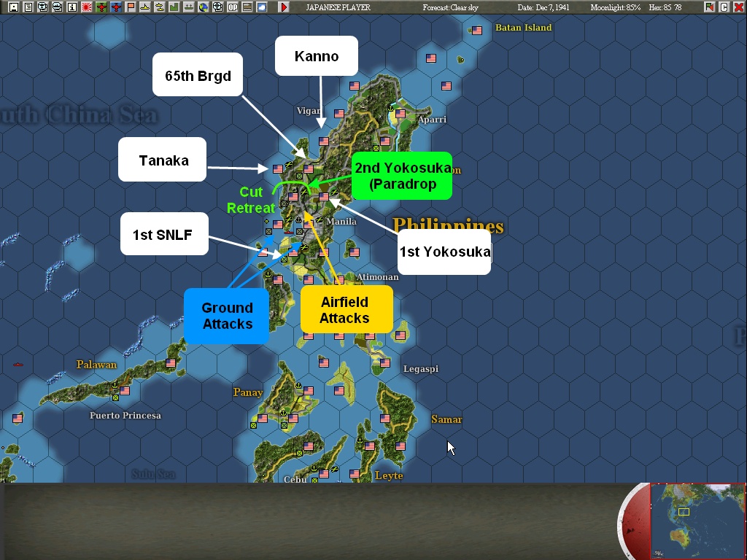Click the 'Moonlight: 85%' readout
The width and height of the screenshot is (747, 560).
pos(616,7)
